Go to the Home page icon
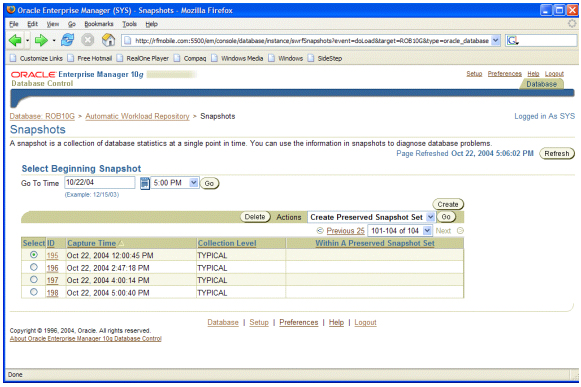Screen dimensions: 581x387 [x=108, y=40]
